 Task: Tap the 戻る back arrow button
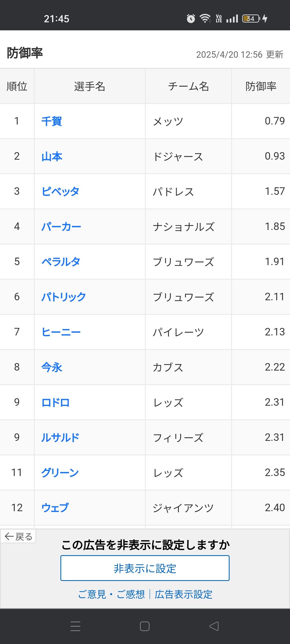click(x=18, y=536)
